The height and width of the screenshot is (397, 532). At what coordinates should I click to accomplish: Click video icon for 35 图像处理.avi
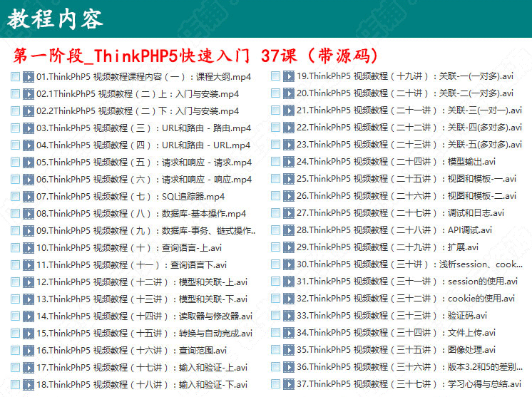pyautogui.click(x=289, y=350)
